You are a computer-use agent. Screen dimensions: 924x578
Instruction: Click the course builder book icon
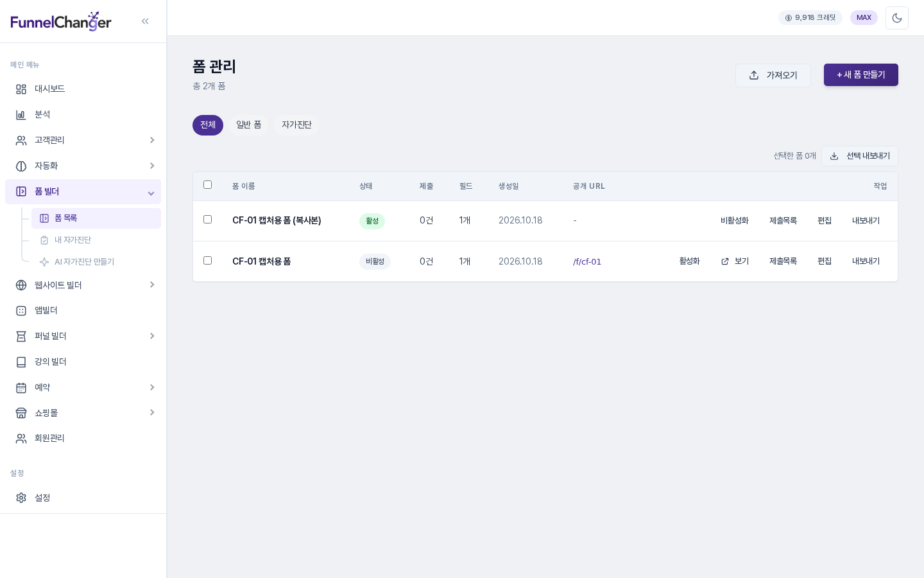point(21,362)
